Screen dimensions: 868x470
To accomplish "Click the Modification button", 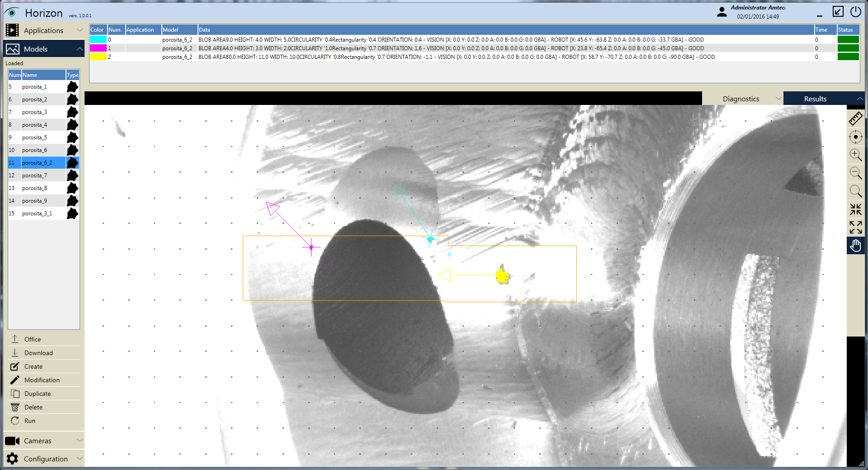I will pyautogui.click(x=44, y=380).
